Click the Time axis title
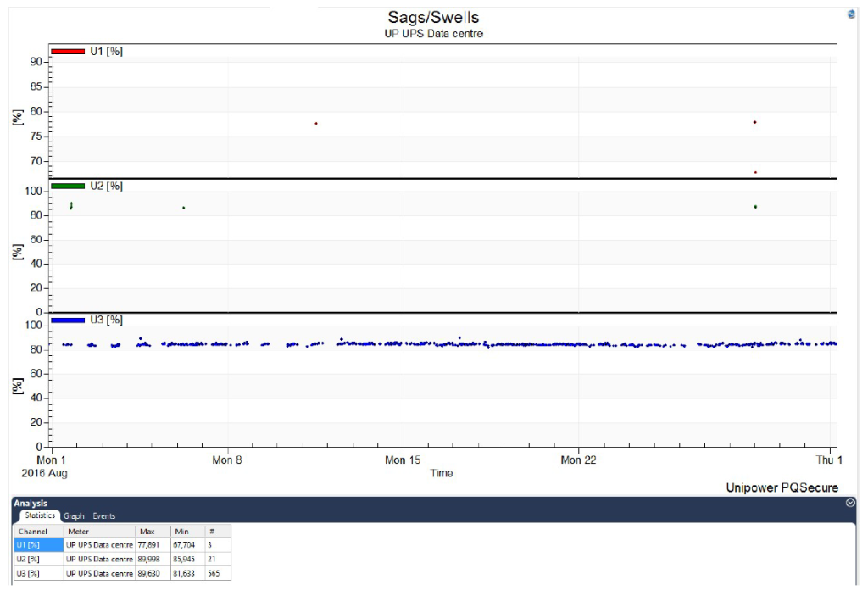The height and width of the screenshot is (596, 868). coord(441,474)
